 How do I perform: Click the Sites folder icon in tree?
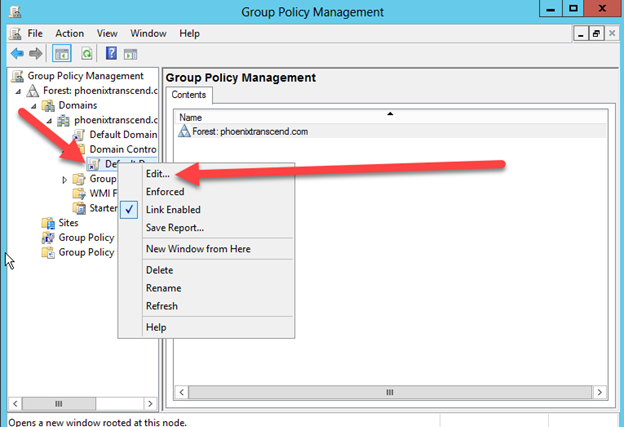coord(47,223)
